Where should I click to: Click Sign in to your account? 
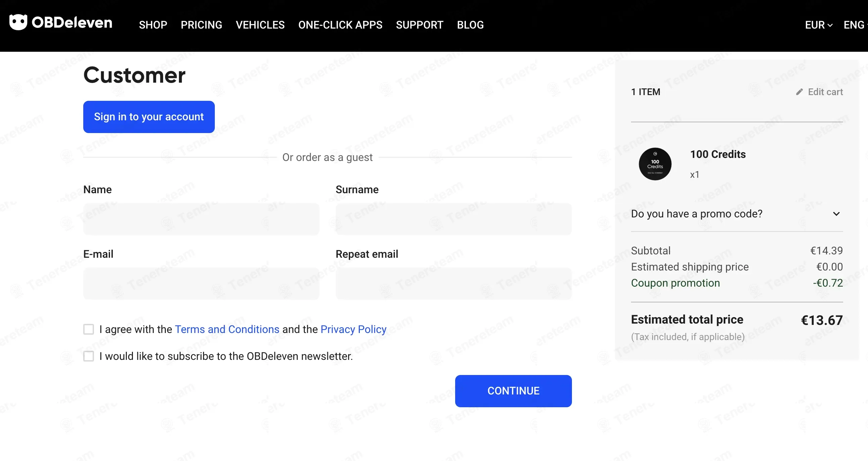click(149, 117)
